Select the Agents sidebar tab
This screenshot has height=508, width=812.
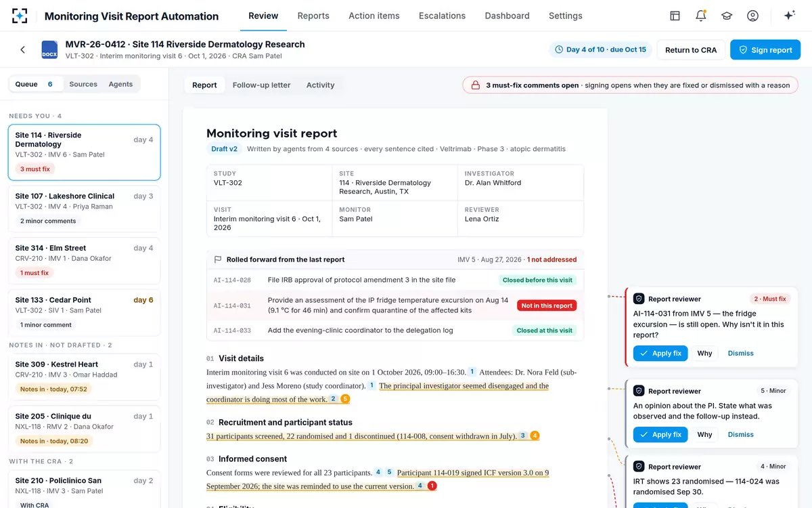pyautogui.click(x=120, y=84)
